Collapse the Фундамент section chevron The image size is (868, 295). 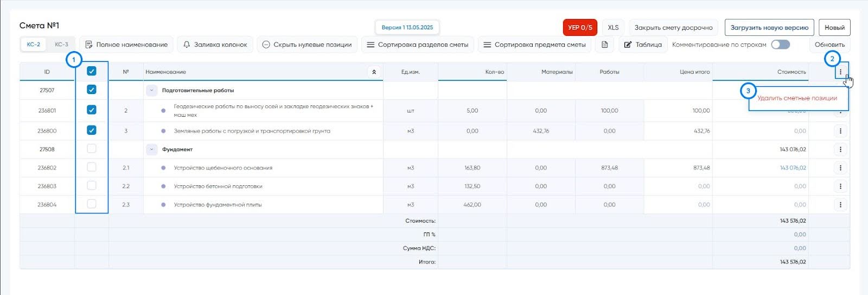[x=152, y=149]
